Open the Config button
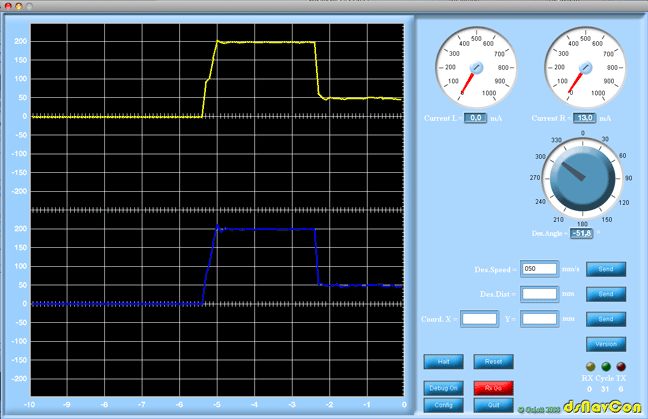 443,405
